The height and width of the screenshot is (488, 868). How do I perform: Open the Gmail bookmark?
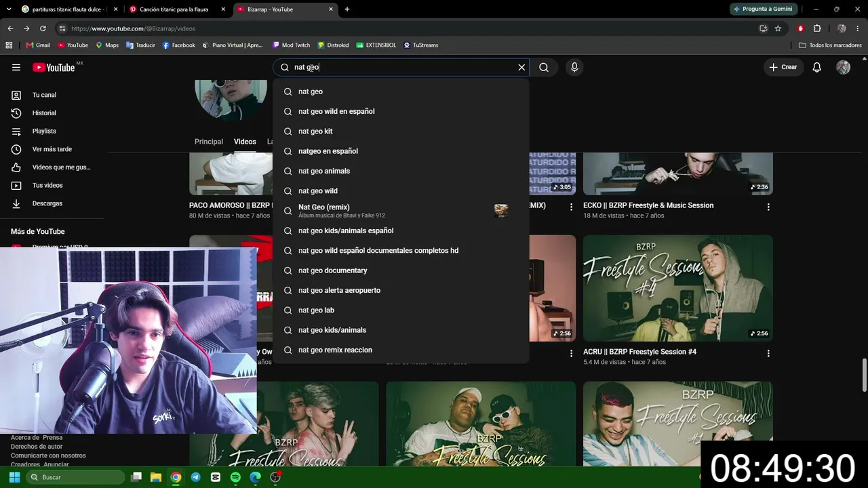(x=38, y=45)
